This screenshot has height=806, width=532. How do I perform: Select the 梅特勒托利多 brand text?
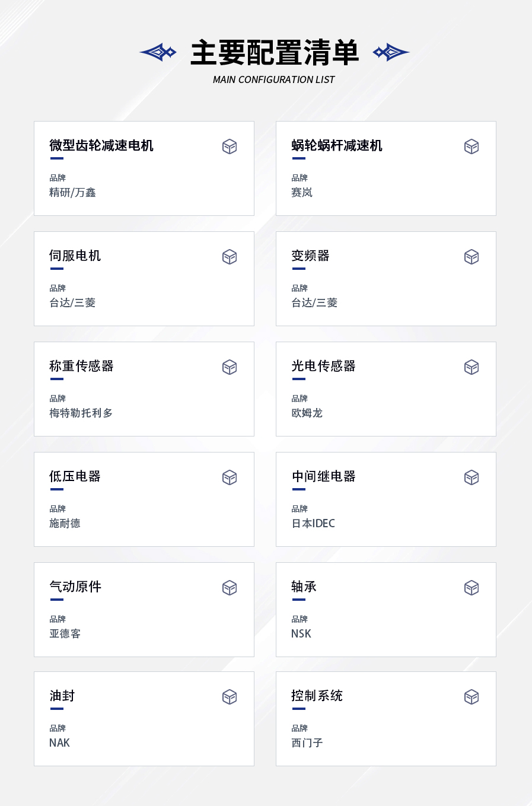pyautogui.click(x=81, y=413)
